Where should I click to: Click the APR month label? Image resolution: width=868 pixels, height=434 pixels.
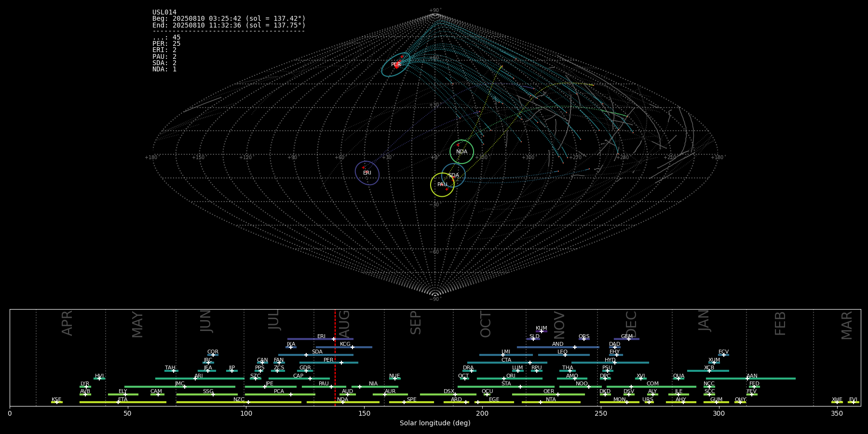coord(67,323)
